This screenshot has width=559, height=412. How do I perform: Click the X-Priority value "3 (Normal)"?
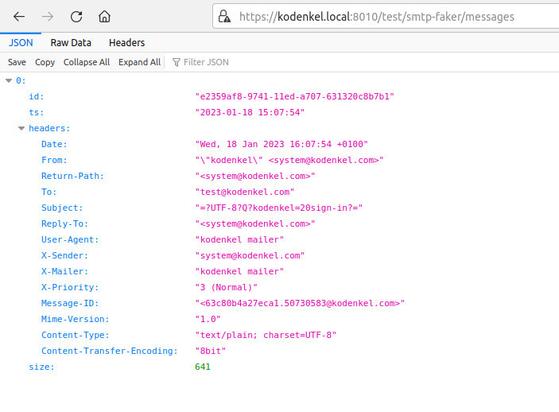pyautogui.click(x=226, y=287)
